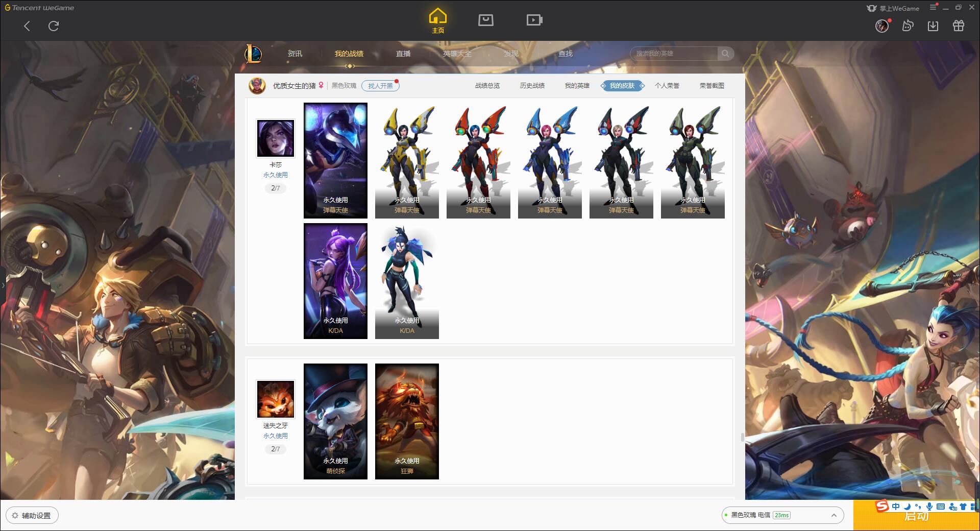Go back with the back arrow
980x531 pixels.
click(x=27, y=26)
